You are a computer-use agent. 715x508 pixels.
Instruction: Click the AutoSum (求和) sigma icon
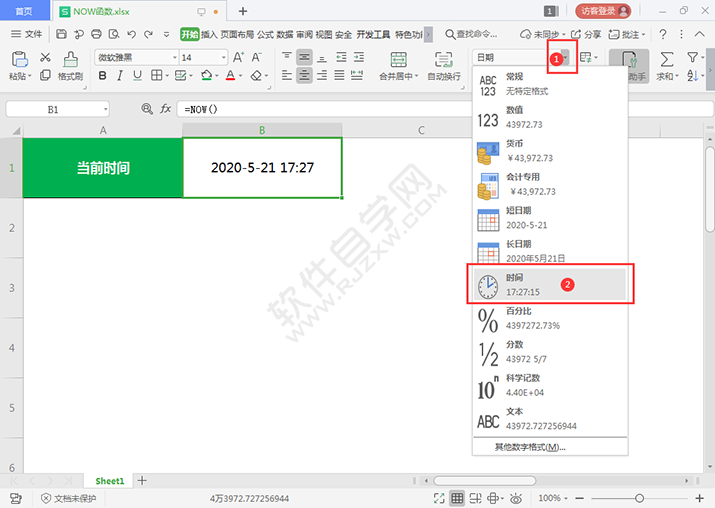667,59
